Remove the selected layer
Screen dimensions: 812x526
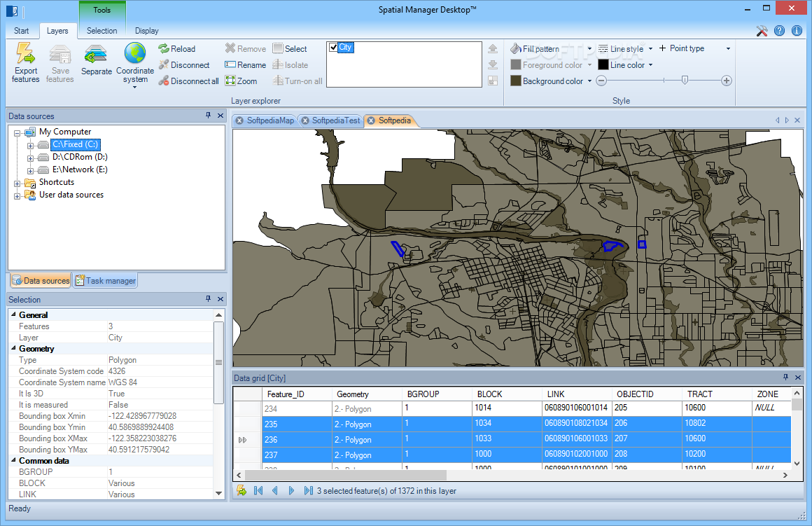click(246, 49)
